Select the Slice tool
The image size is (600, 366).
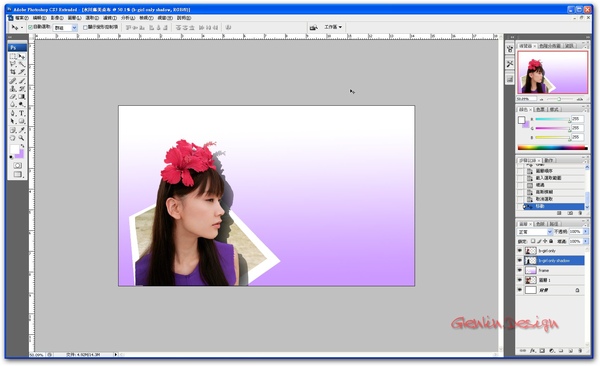point(22,72)
